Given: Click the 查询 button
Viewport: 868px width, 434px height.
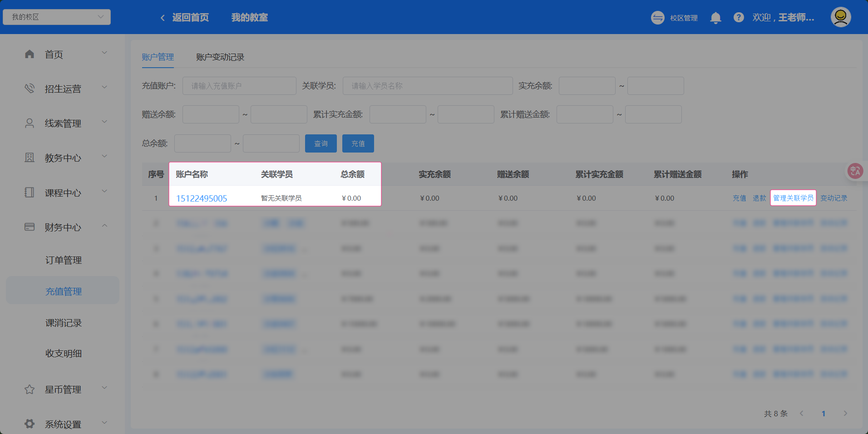Looking at the screenshot, I should click(x=321, y=143).
